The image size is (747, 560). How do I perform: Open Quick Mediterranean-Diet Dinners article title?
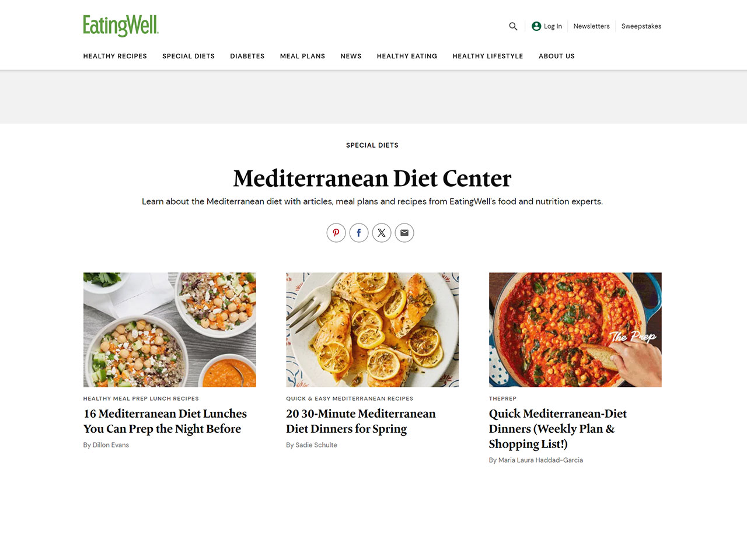[x=558, y=429]
